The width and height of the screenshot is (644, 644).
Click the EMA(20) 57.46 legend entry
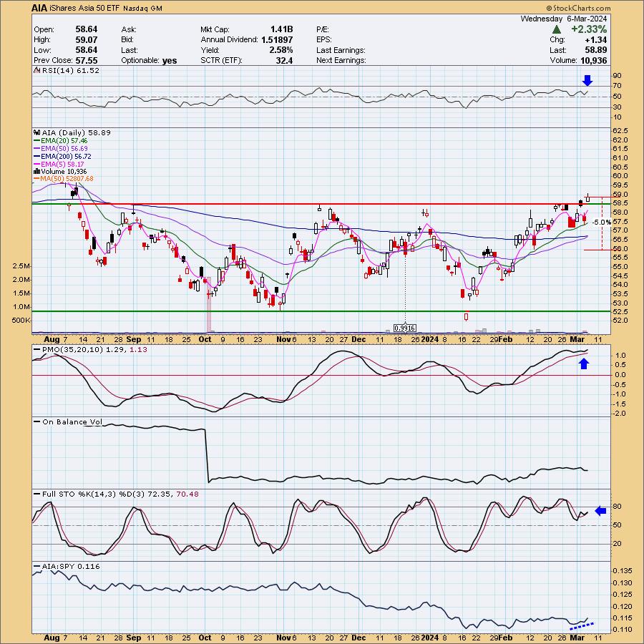(x=61, y=141)
